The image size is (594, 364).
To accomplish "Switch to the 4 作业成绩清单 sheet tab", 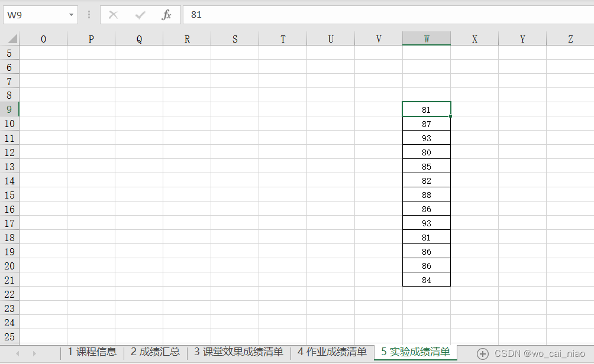I will point(332,352).
